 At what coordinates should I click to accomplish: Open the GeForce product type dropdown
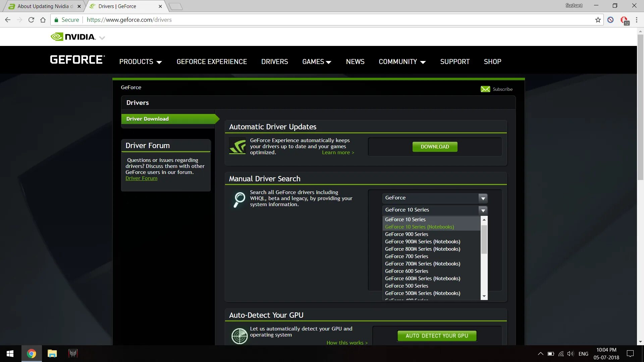tap(435, 198)
